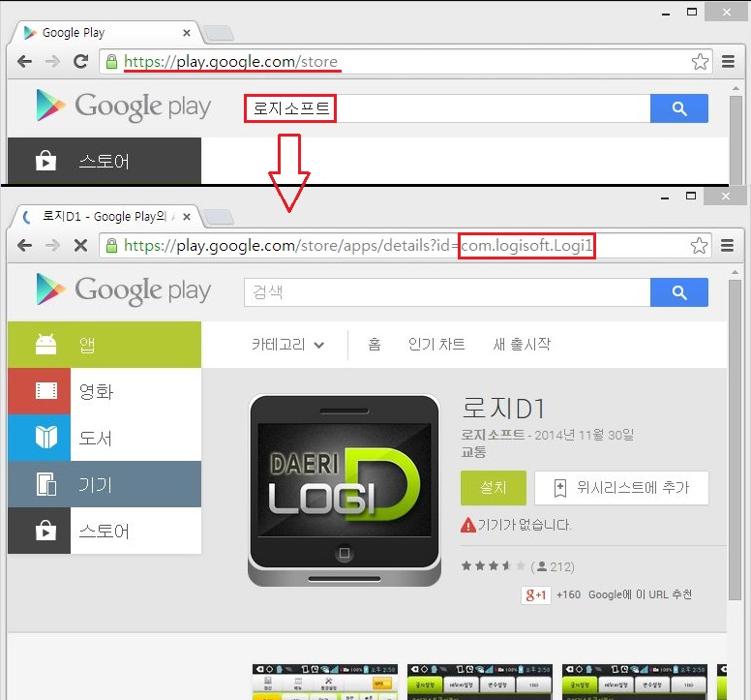
Task: Click scrollbar up arrow in bottom window
Action: [x=735, y=272]
